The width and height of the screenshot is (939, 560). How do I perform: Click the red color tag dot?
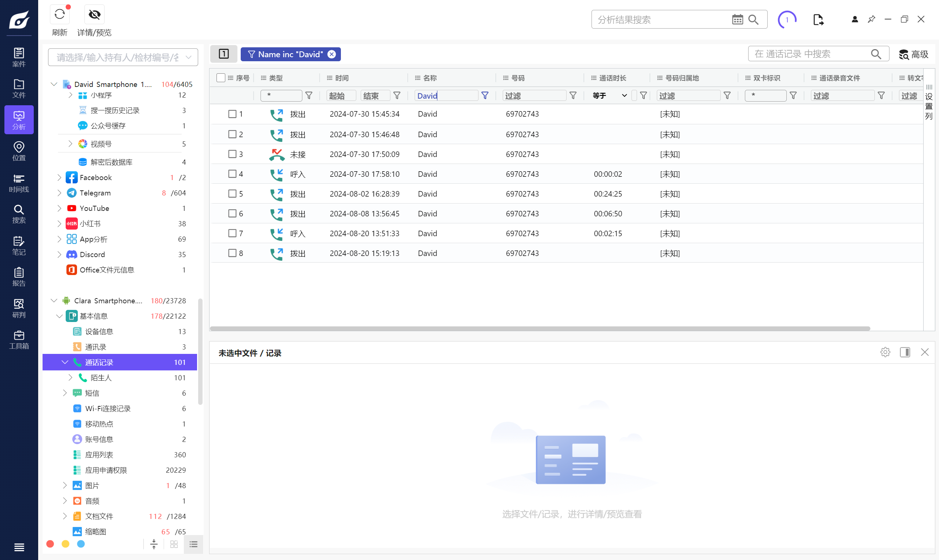pyautogui.click(x=50, y=544)
